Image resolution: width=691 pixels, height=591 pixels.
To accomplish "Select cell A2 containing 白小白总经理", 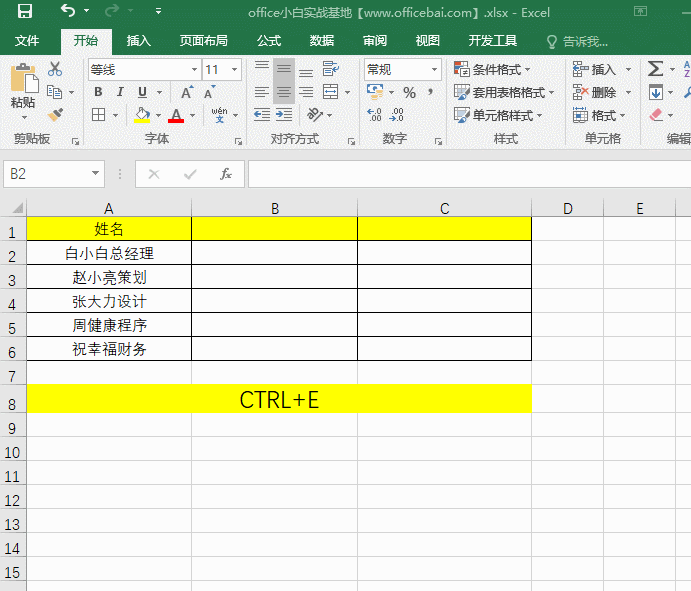I will point(109,253).
